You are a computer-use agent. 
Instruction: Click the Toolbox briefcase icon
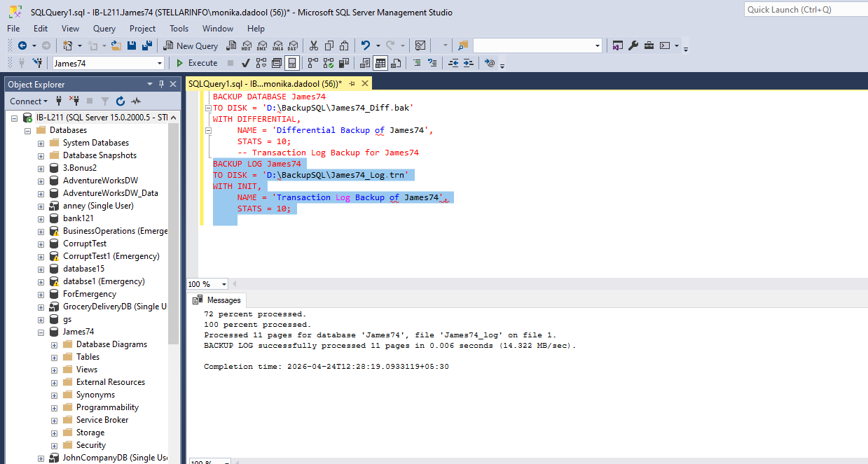(x=649, y=45)
